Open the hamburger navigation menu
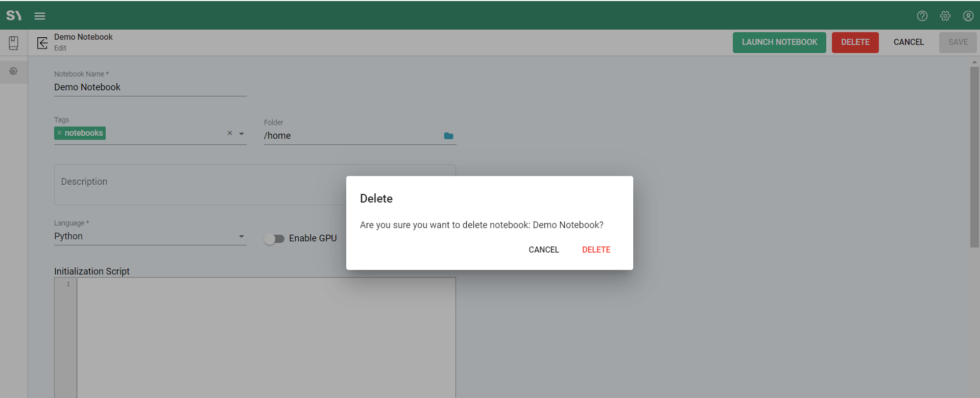 (x=40, y=16)
